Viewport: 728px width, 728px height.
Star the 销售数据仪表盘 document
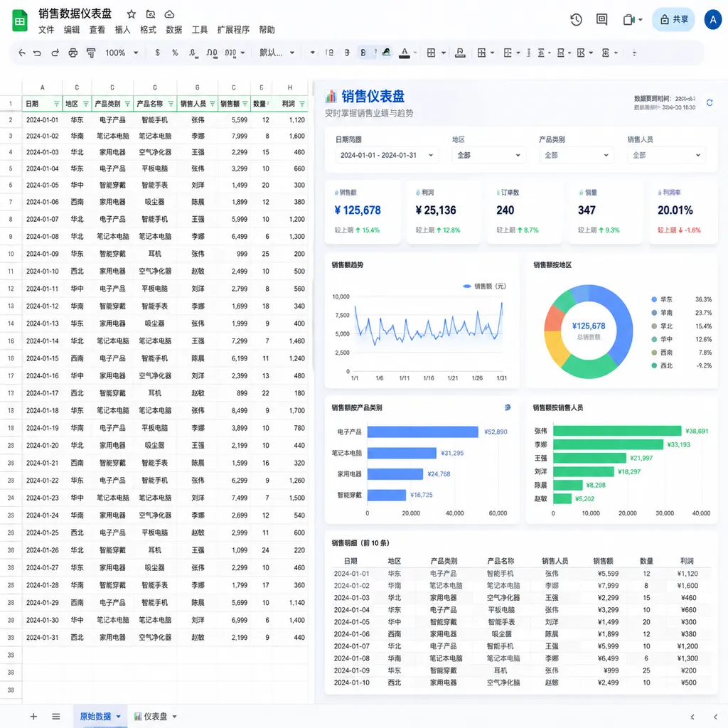132,14
